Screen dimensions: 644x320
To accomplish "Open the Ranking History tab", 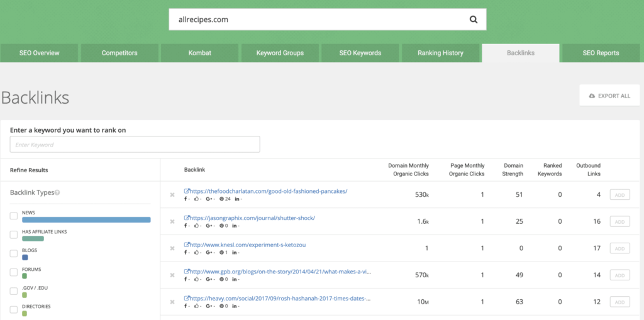I will [x=440, y=53].
